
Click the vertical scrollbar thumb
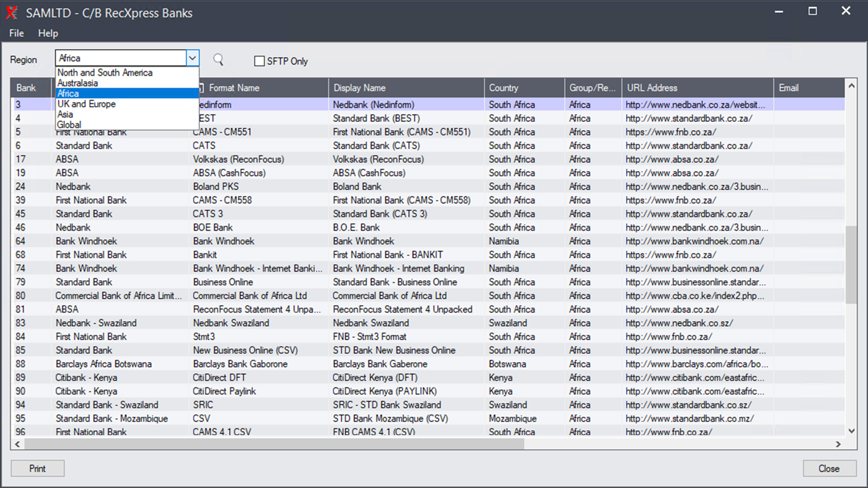pyautogui.click(x=851, y=264)
